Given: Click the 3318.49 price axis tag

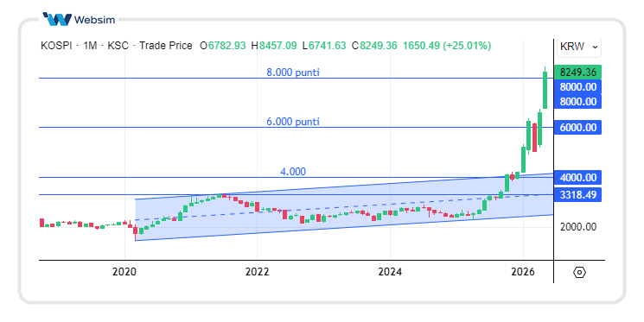Looking at the screenshot, I should pos(578,194).
